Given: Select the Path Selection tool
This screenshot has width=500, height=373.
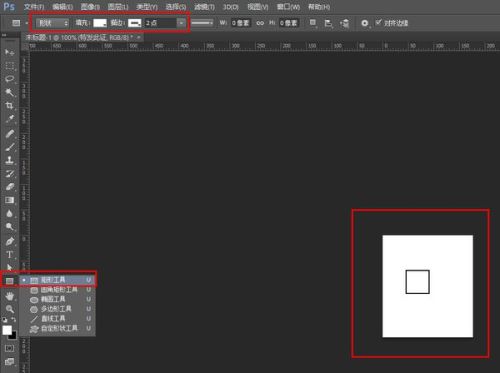Looking at the screenshot, I should click(x=9, y=267).
